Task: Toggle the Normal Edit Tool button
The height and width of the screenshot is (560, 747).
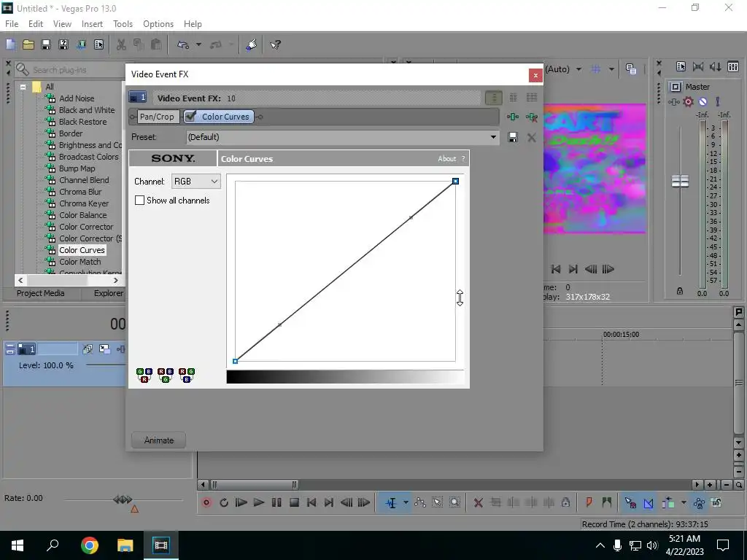Action: (391, 503)
